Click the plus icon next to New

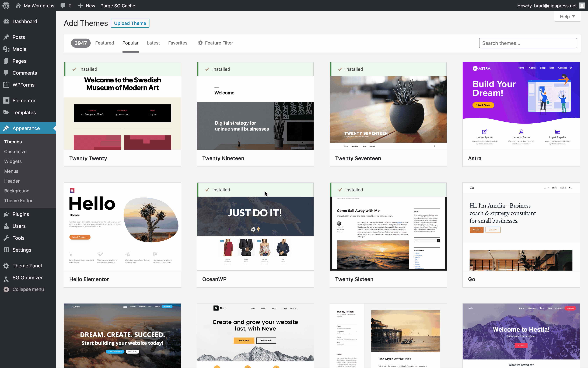coord(80,6)
